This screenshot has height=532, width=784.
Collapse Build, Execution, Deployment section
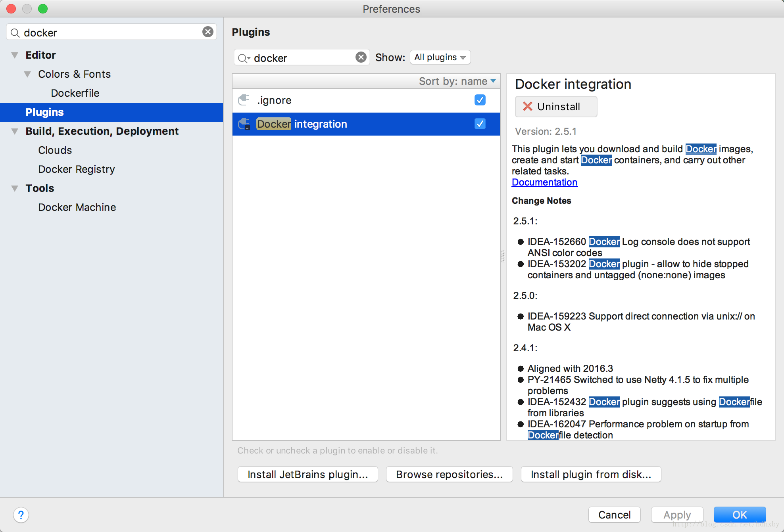pos(15,131)
